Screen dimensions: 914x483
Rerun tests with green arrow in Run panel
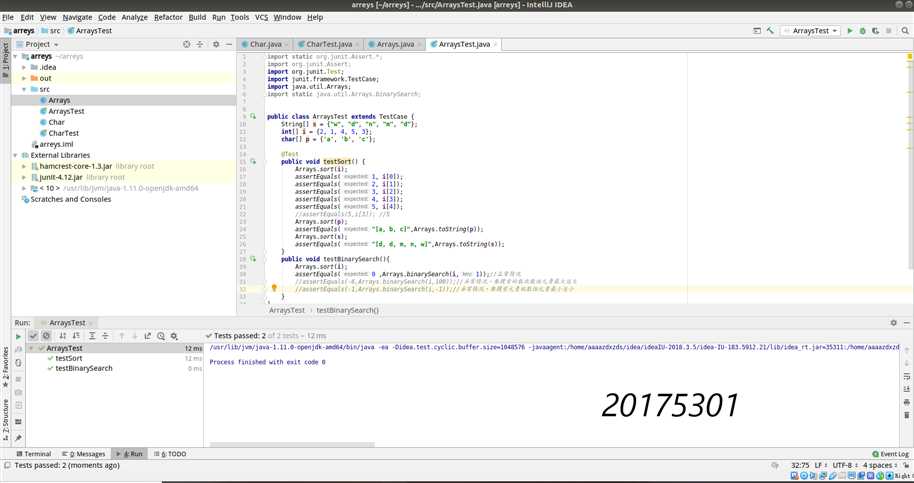tap(19, 336)
